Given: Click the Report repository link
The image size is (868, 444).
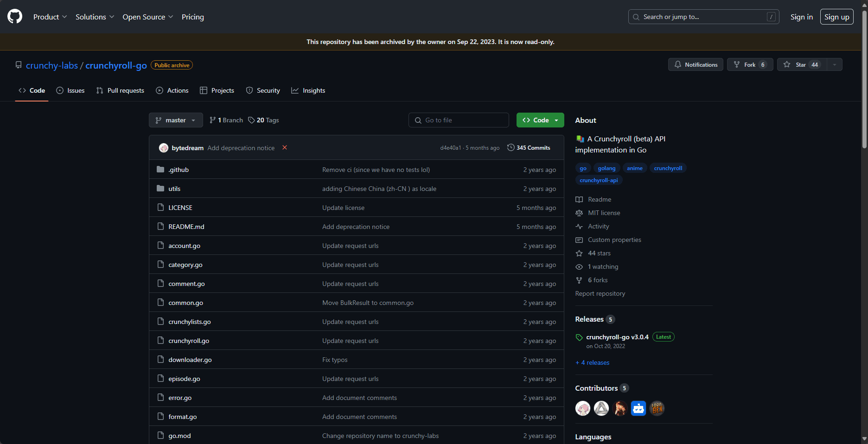Looking at the screenshot, I should point(600,293).
